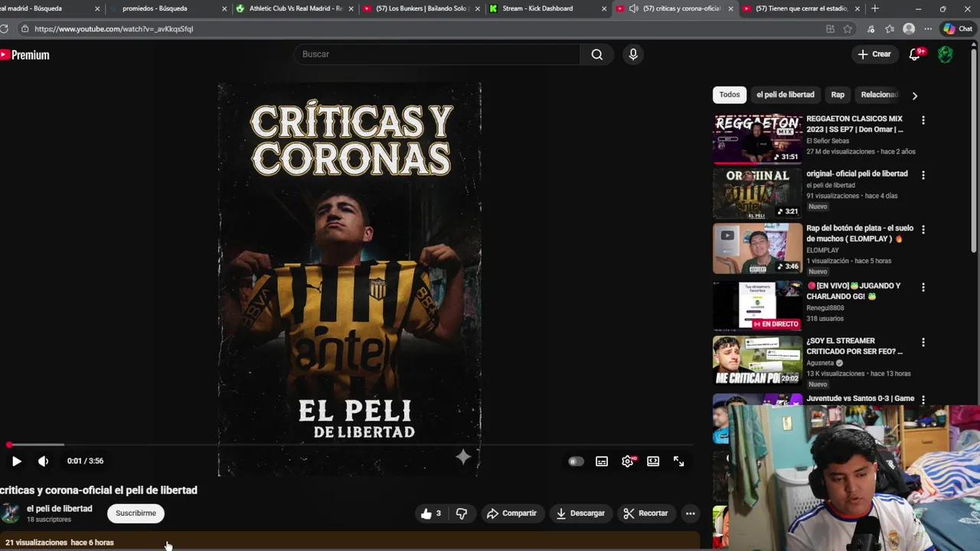Open options for Soy el streamer criticado
Image resolution: width=980 pixels, height=551 pixels.
pos(923,342)
